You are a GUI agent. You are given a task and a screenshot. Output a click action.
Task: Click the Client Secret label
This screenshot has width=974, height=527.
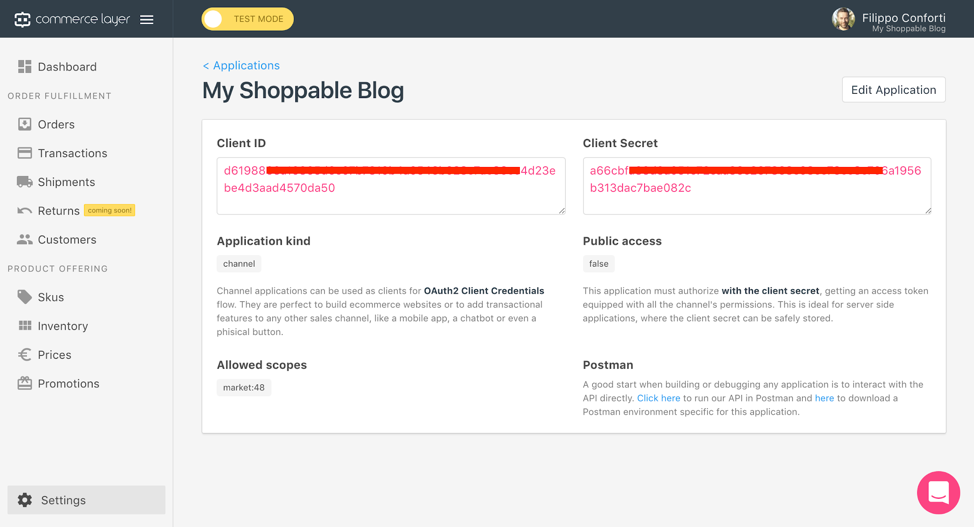click(620, 143)
